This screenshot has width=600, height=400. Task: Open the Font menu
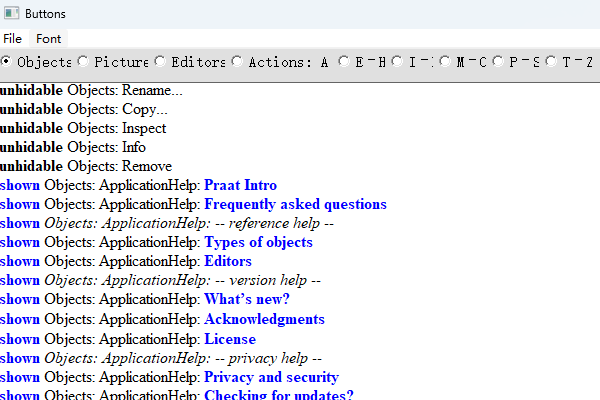(48, 39)
